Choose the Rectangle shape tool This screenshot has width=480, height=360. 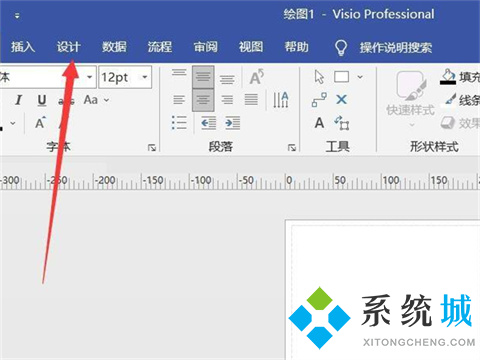click(342, 77)
